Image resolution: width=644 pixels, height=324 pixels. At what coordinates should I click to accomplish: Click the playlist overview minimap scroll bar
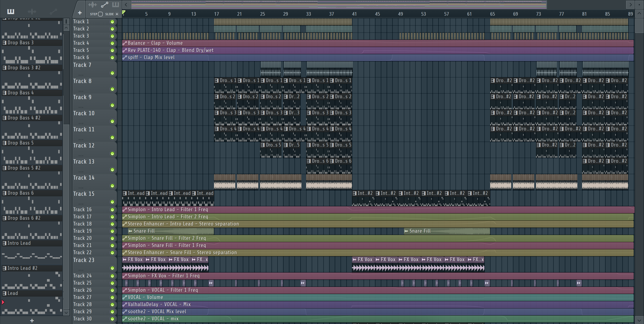339,4
